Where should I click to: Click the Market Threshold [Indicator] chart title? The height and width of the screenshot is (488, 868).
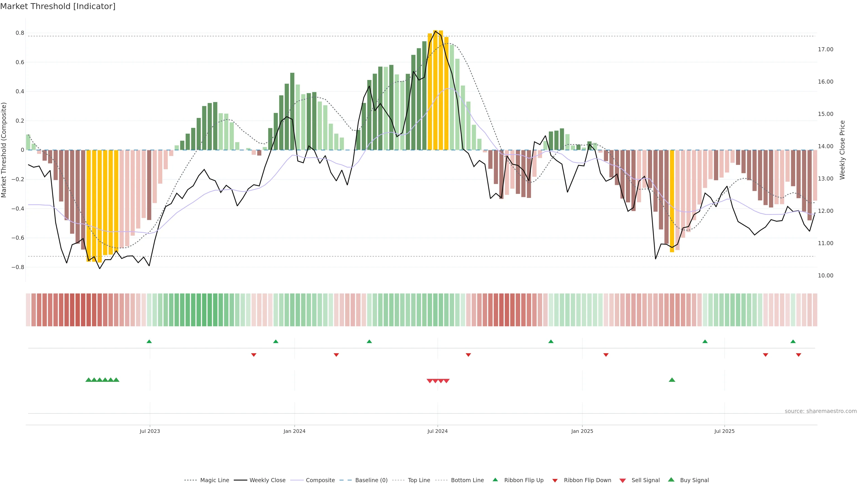click(x=58, y=6)
